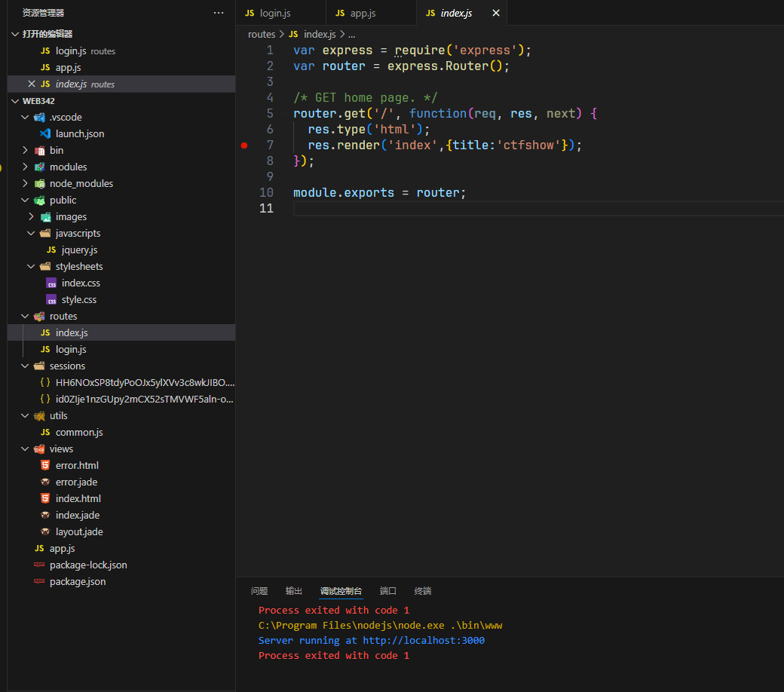Click the node_modules folder icon
Image resolution: width=784 pixels, height=692 pixels.
point(39,183)
